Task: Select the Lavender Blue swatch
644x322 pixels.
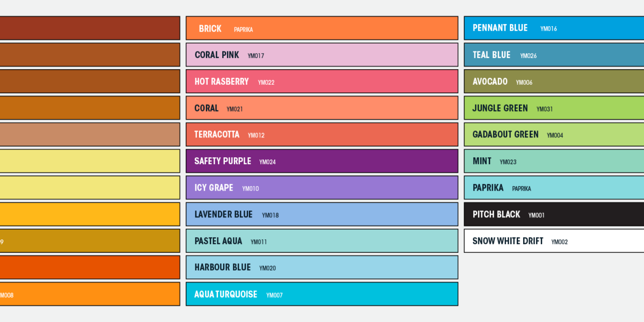Action: point(322,214)
